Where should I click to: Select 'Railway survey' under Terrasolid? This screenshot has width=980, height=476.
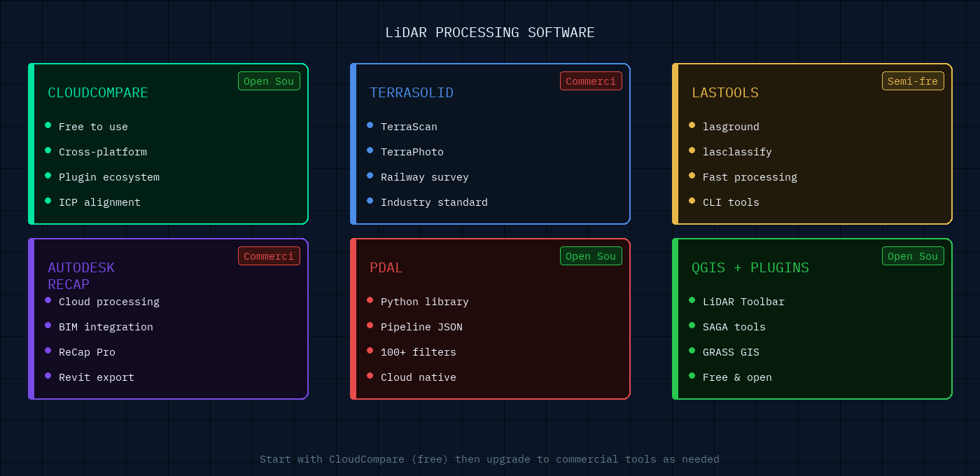pyautogui.click(x=425, y=177)
